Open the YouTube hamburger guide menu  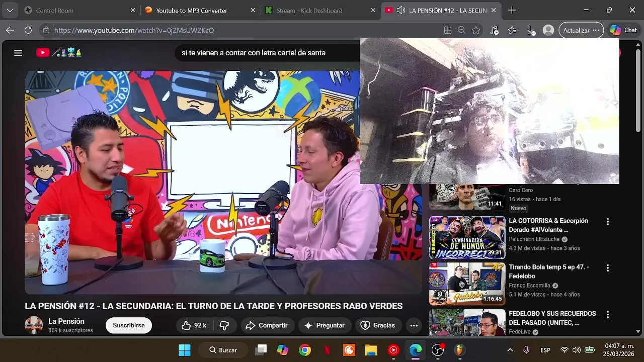pos(18,53)
